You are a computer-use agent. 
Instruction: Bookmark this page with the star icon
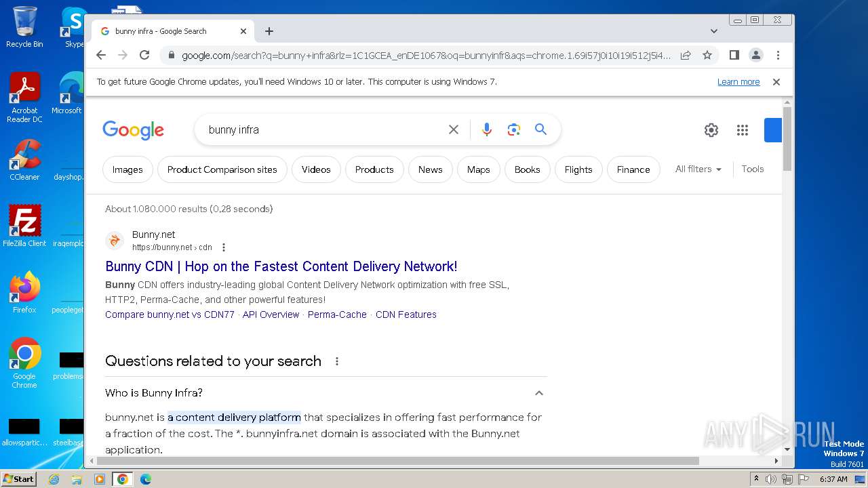tap(707, 55)
